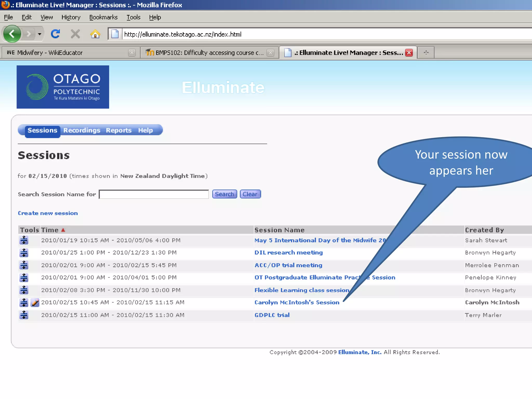
Task: Click the home page house icon
Action: coord(95,34)
